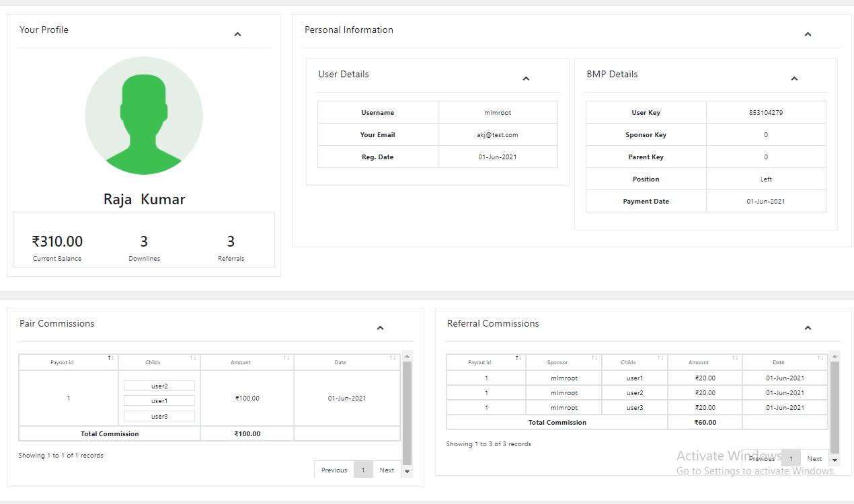Sort Pair Commissions by Amount
Screen dimensions: 854x504
click(247, 362)
